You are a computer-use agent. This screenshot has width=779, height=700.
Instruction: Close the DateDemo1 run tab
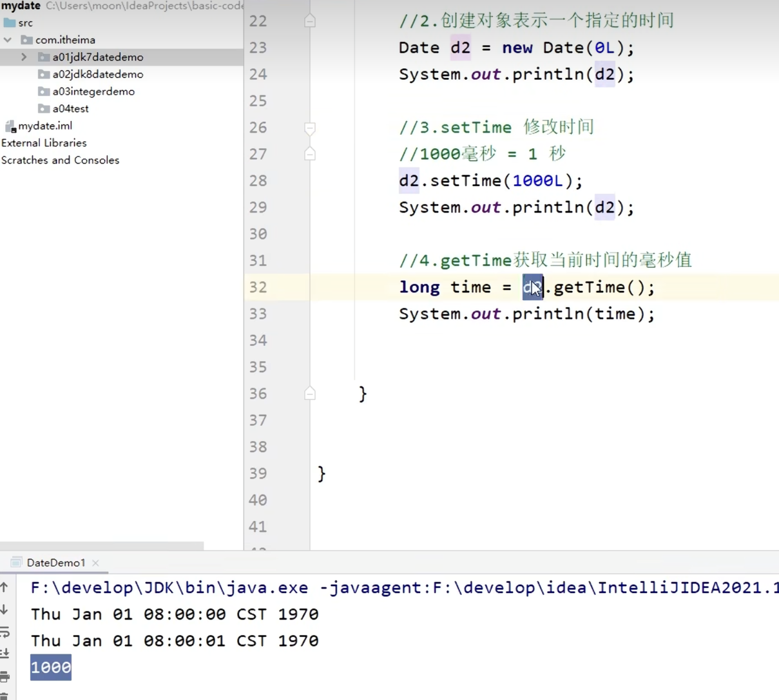pos(95,563)
